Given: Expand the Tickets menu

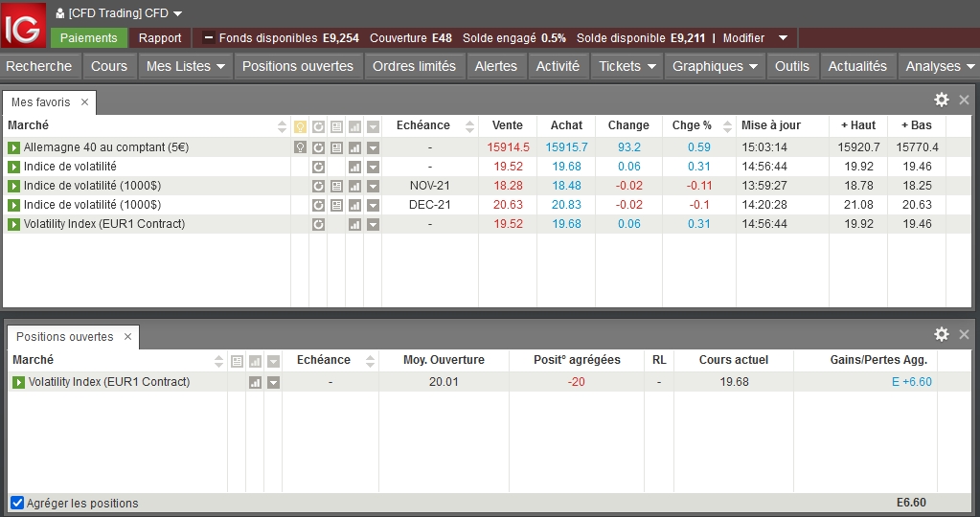Looking at the screenshot, I should click(651, 66).
